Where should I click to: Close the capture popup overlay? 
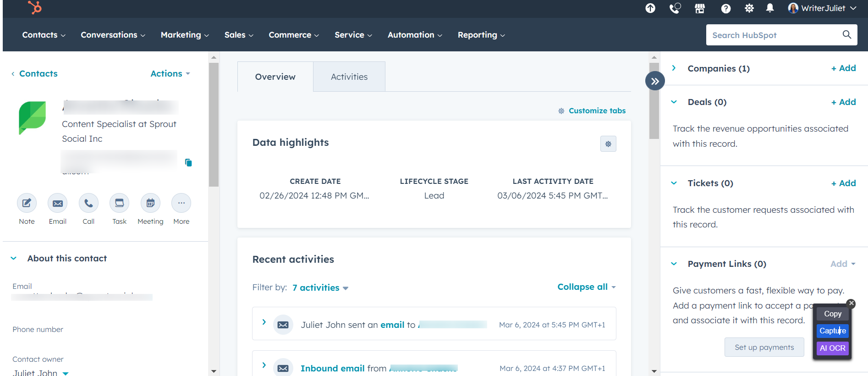851,303
